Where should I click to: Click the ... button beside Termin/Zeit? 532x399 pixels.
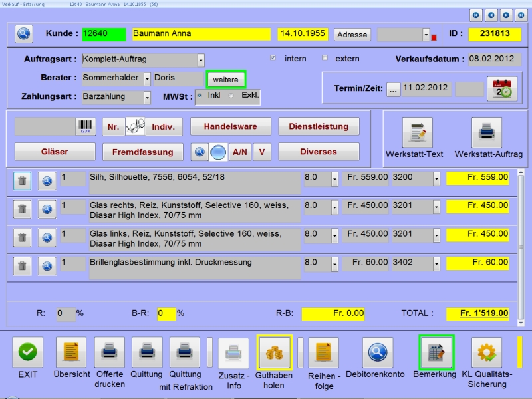393,90
